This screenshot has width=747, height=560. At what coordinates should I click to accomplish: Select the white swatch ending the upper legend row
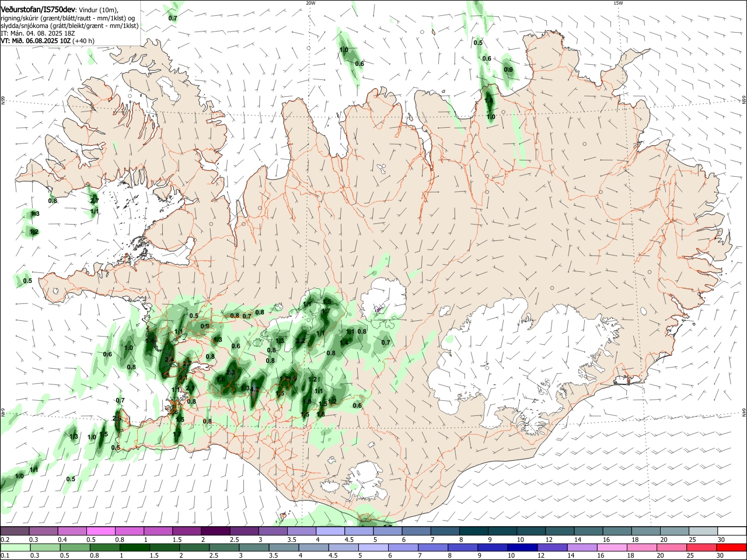732,531
